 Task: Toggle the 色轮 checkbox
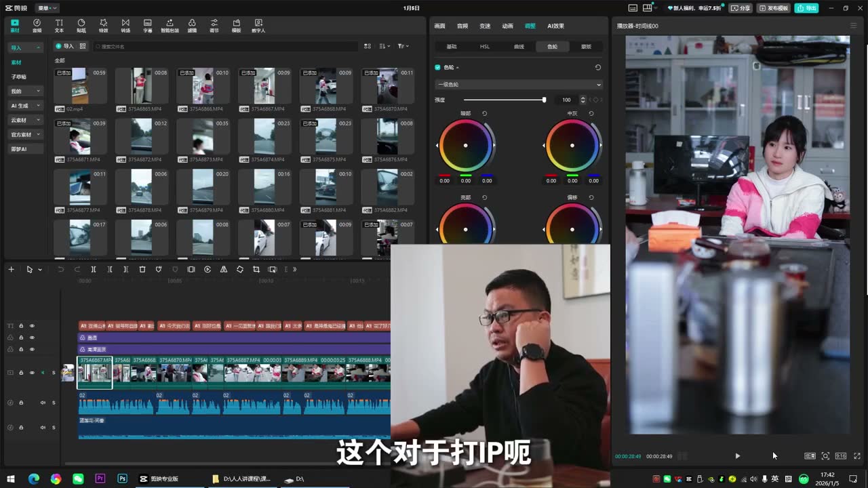click(x=437, y=67)
